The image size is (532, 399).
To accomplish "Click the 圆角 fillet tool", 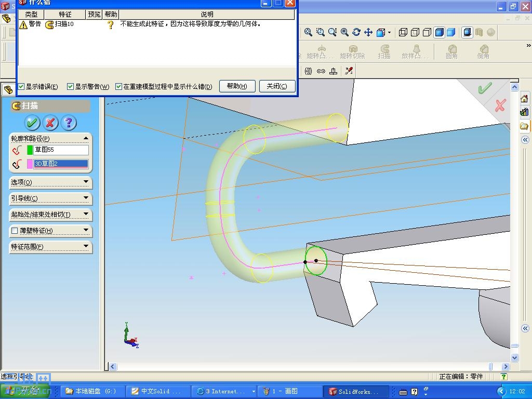I will click(x=451, y=52).
